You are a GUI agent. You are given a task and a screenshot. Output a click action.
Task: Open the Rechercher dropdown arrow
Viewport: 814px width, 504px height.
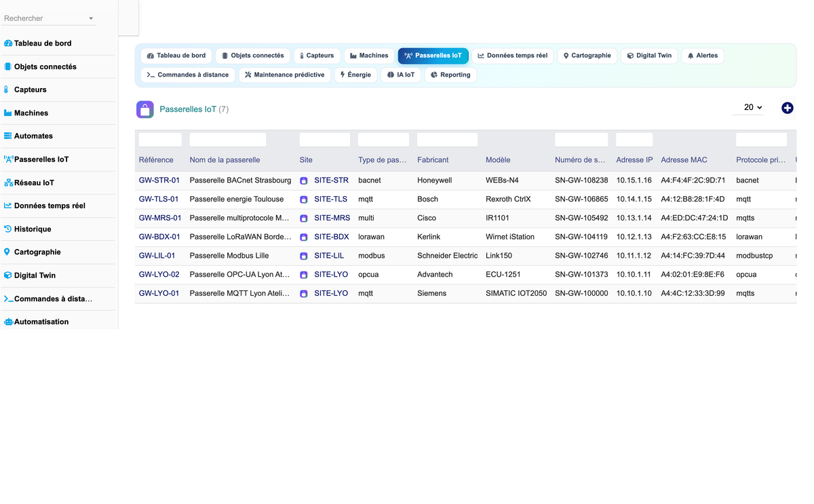click(x=91, y=19)
